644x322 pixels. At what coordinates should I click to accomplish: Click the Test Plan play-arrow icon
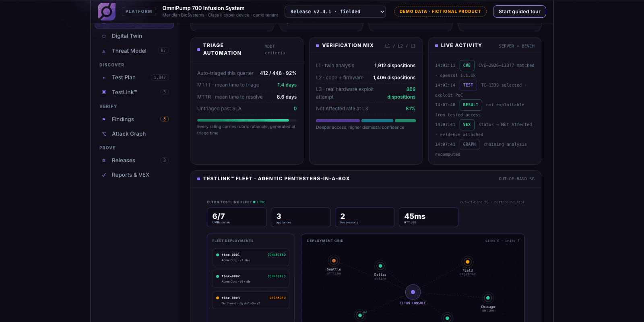point(104,78)
